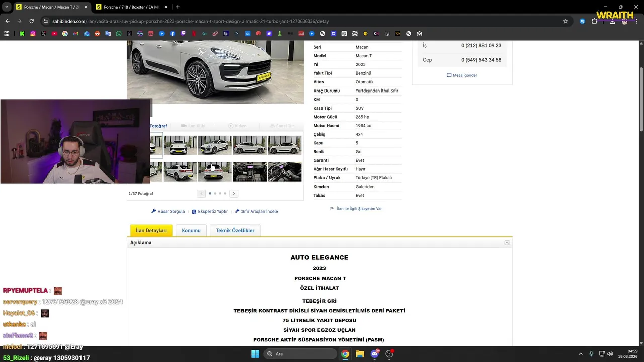The height and width of the screenshot is (362, 644).
Task: Open a new browser tab with plus
Action: tap(178, 7)
